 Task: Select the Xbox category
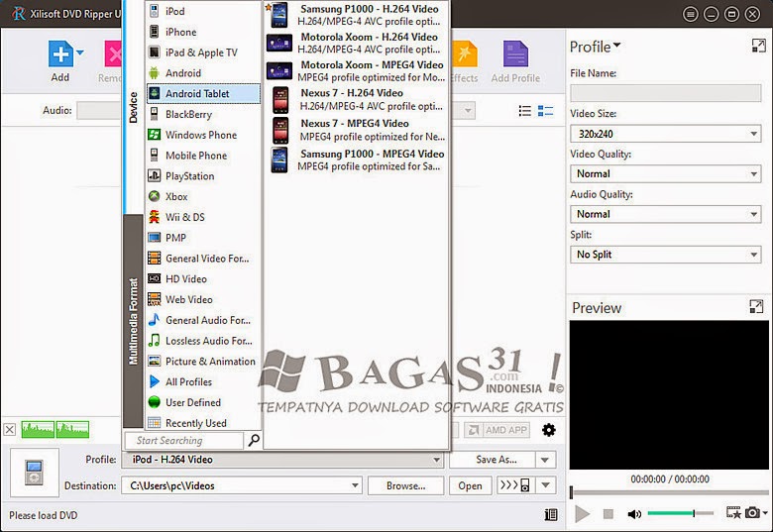(203, 196)
